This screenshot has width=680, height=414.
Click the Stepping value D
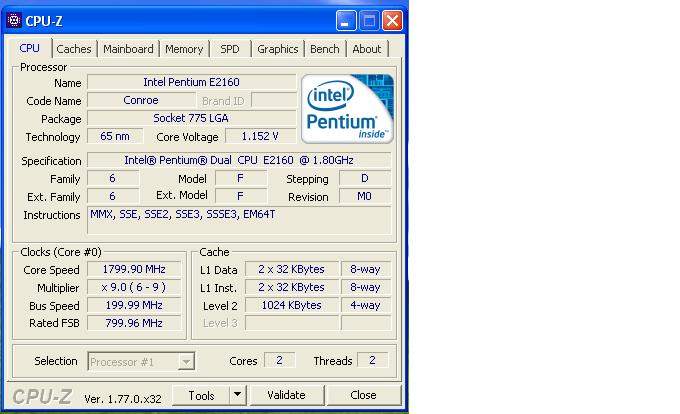coord(365,179)
